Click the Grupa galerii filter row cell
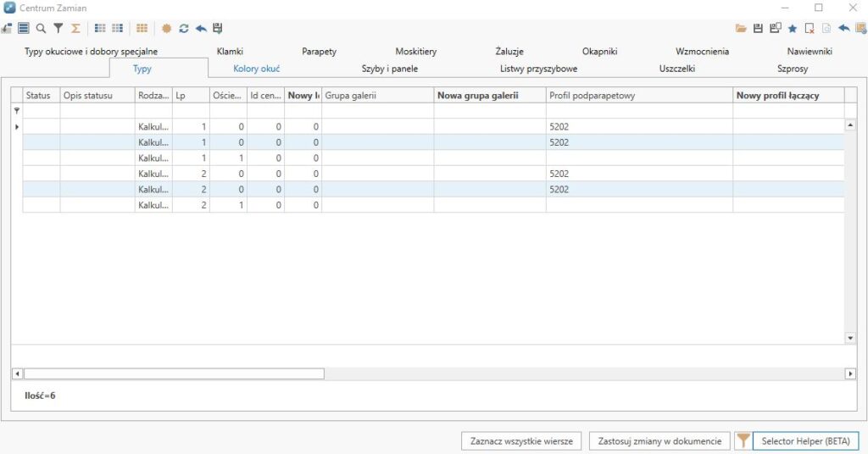This screenshot has width=868, height=454. [377, 111]
